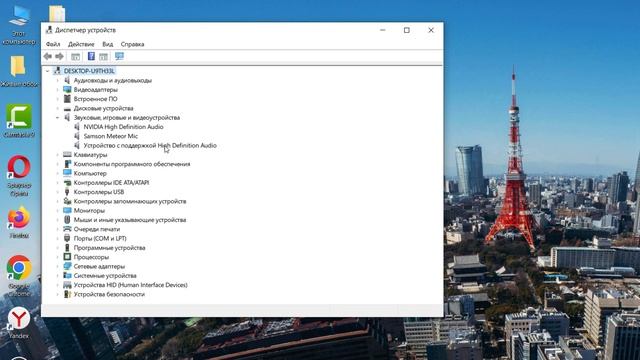Image resolution: width=640 pixels, height=360 pixels.
Task: Click the show/hide console tree toolbar icon
Action: pyautogui.click(x=76, y=56)
